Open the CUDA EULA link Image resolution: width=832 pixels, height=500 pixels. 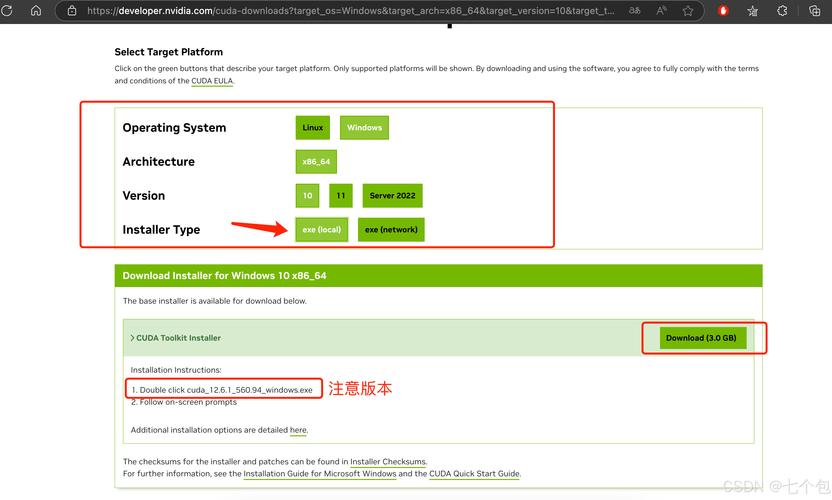coord(212,81)
